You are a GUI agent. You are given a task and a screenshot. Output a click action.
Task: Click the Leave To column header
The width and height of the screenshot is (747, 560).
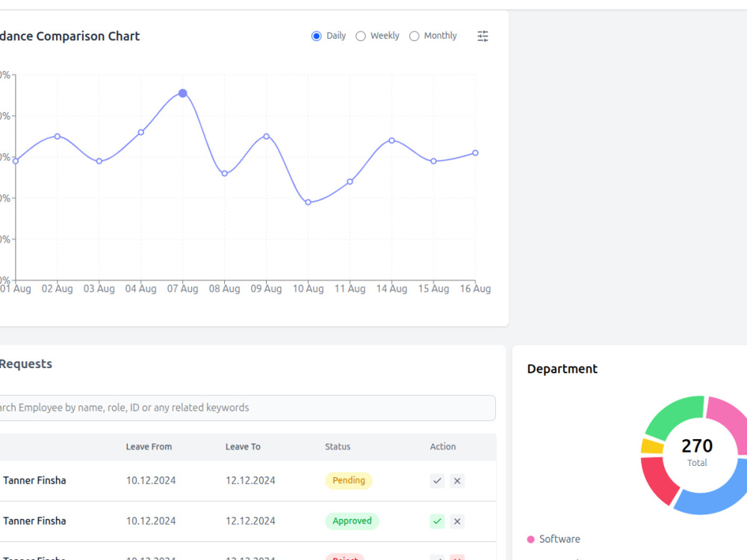point(243,447)
